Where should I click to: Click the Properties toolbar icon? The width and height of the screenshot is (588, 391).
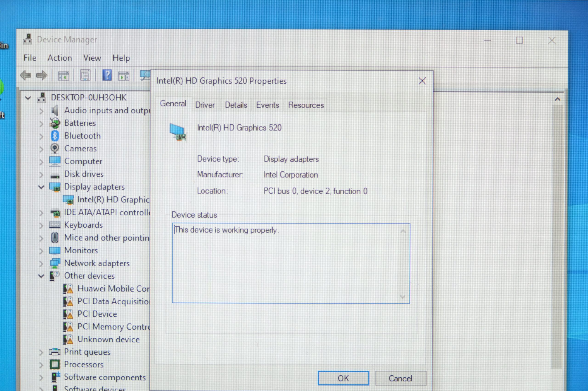tap(85, 75)
